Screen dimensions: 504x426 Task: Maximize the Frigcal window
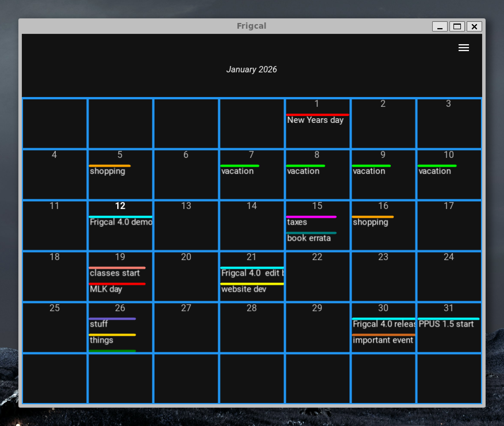457,27
